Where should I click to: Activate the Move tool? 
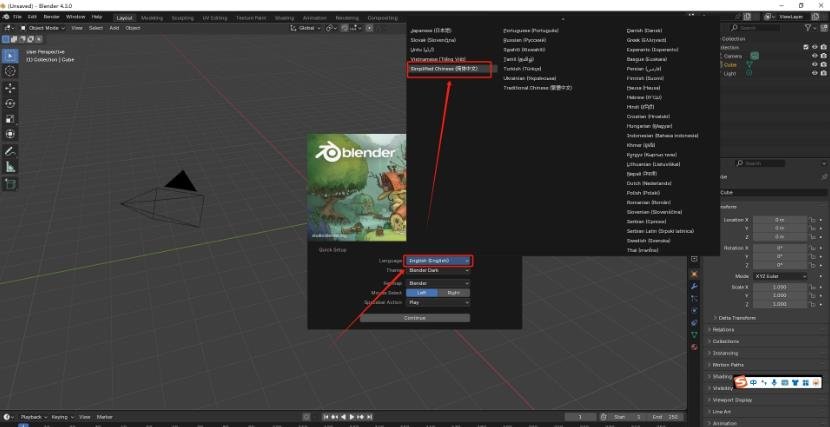pos(11,88)
